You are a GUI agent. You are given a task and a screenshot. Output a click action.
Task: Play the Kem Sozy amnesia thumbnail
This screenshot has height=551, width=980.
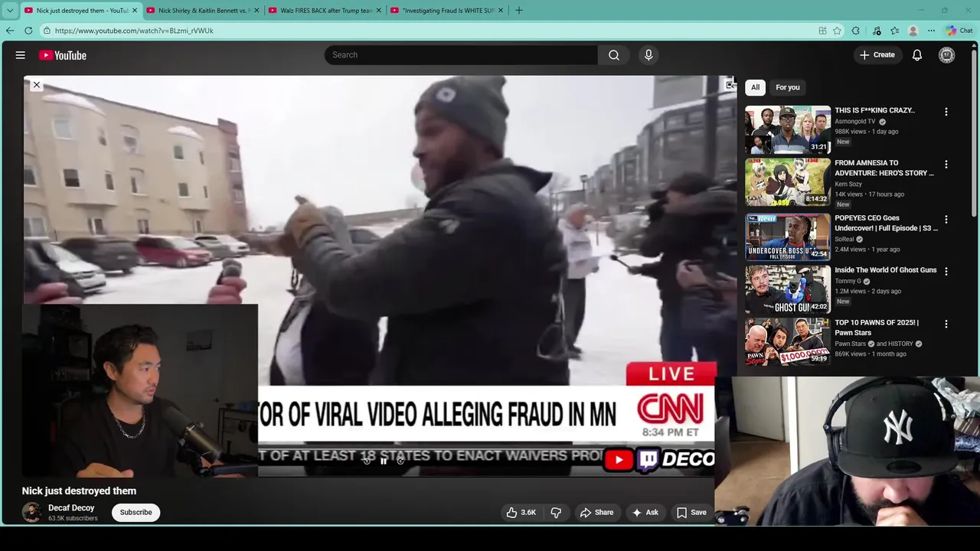click(788, 182)
